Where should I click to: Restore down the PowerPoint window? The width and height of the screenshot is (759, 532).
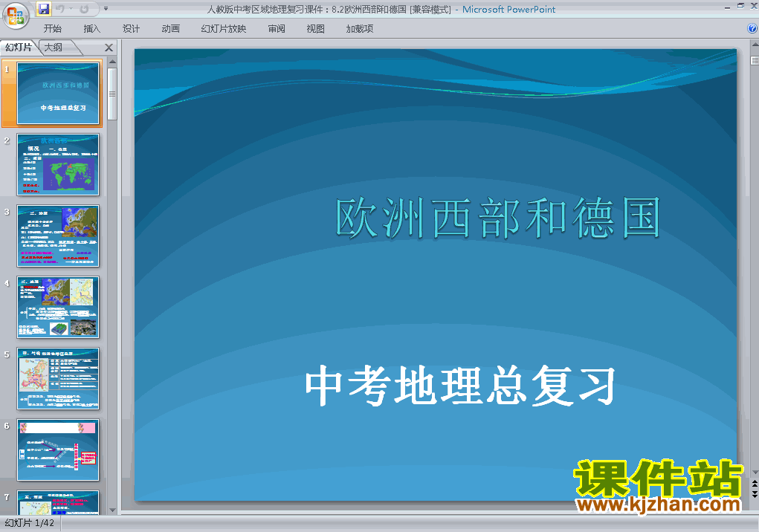pos(740,6)
